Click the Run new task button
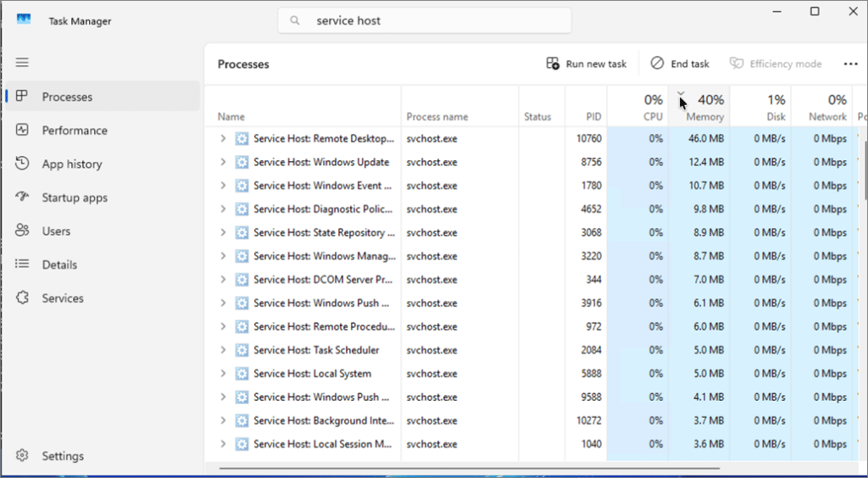Screen dimensions: 868x478 click(x=587, y=64)
